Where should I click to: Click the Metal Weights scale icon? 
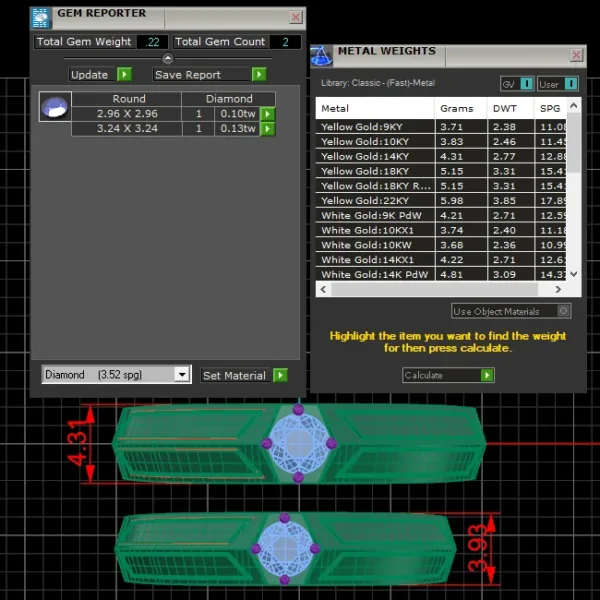click(321, 56)
